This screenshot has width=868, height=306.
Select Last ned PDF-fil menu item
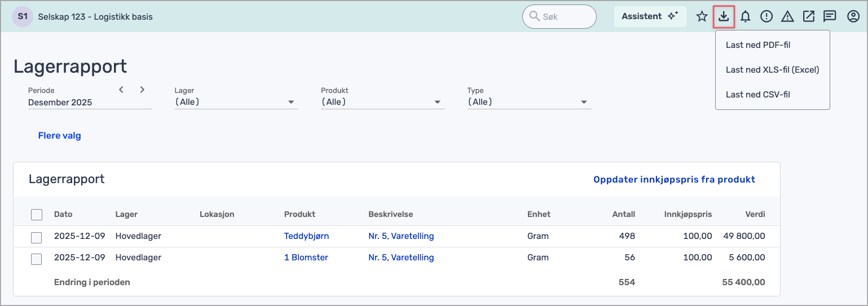(758, 45)
